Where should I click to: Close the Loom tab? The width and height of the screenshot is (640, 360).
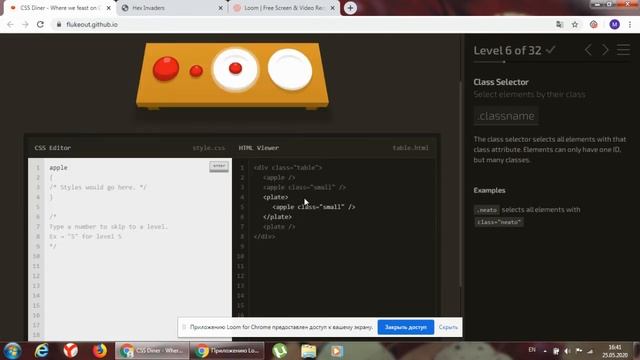click(x=332, y=8)
